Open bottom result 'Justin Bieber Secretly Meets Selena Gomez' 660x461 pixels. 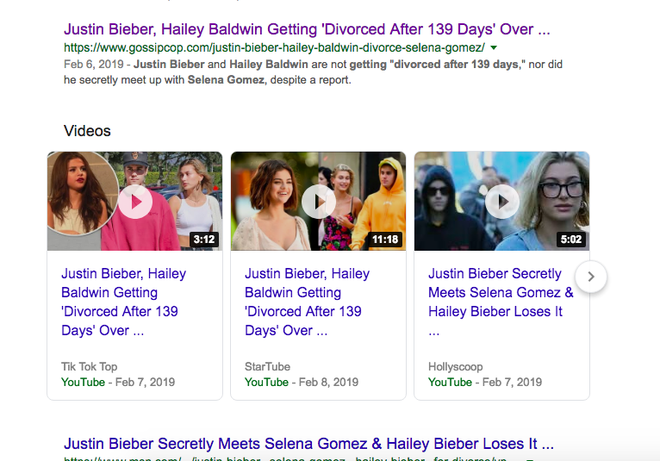[309, 444]
